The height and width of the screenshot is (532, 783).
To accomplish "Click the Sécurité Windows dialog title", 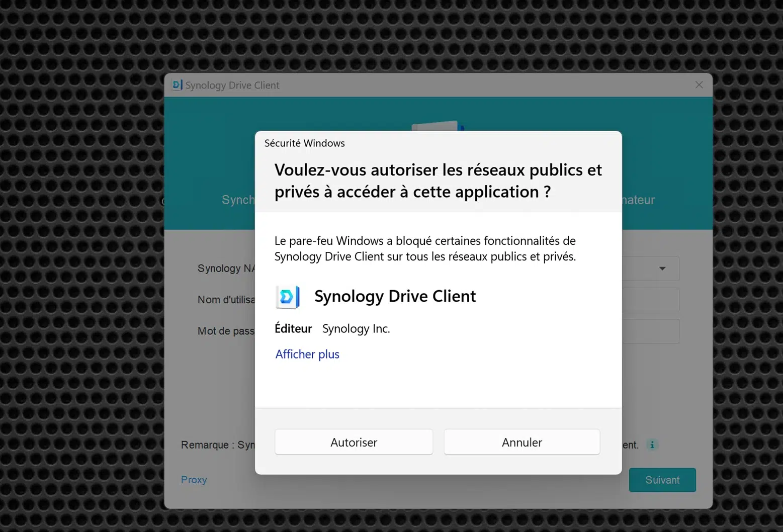I will (x=305, y=143).
